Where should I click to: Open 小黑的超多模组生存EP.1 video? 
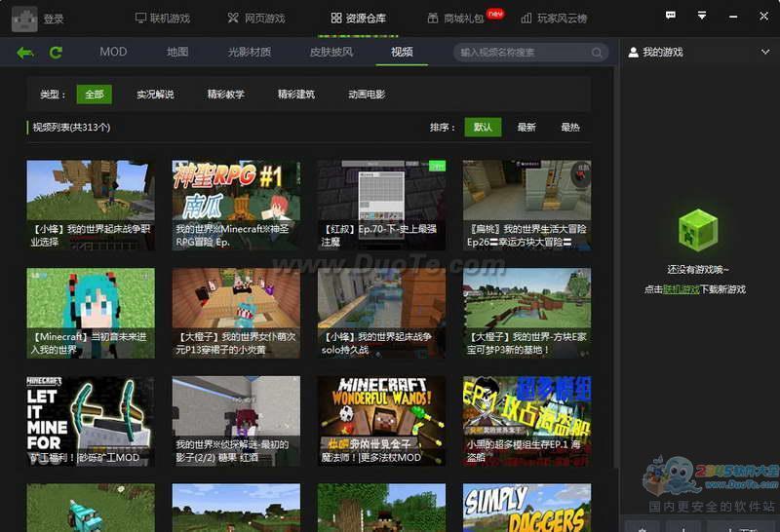click(x=526, y=421)
